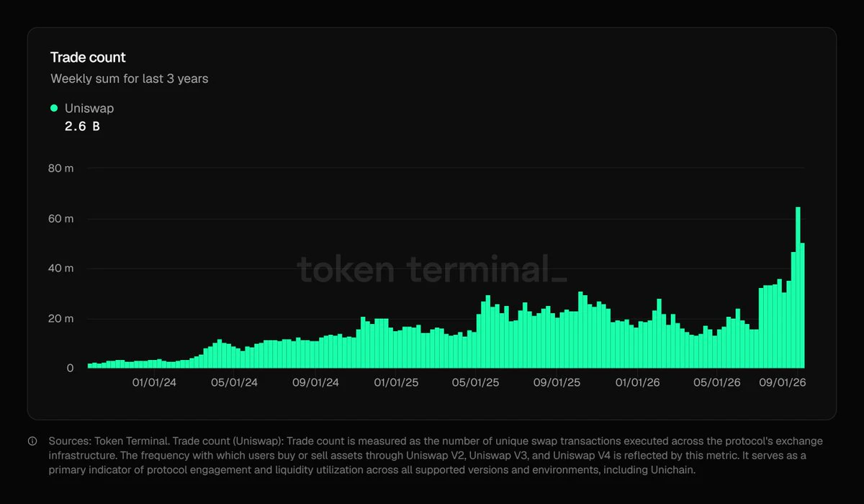Click the last bar at chart's right edge
This screenshot has width=864, height=504.
(802, 305)
